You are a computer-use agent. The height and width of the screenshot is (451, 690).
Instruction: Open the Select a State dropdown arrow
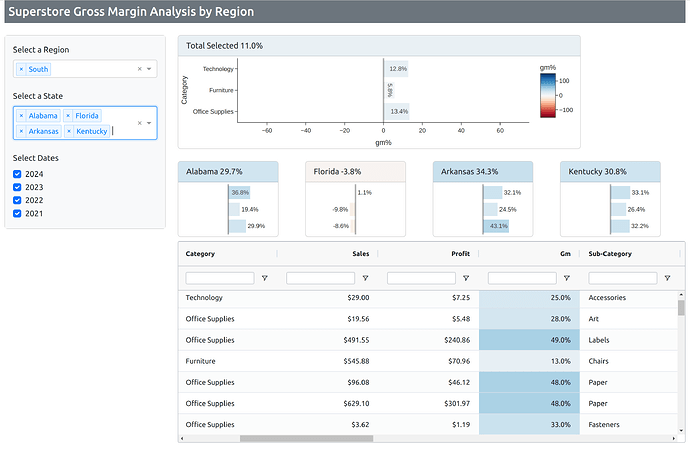pyautogui.click(x=149, y=123)
